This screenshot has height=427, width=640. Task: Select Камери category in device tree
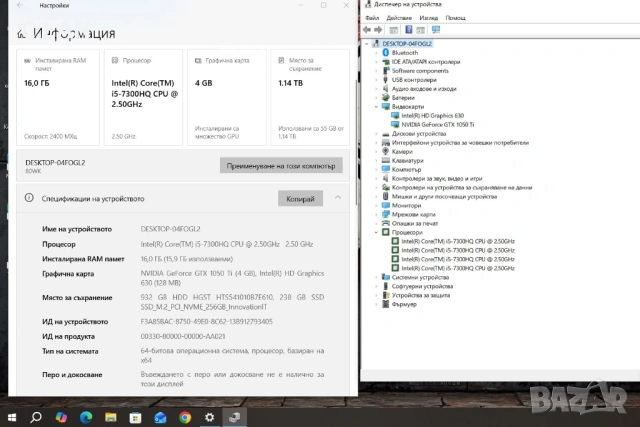coord(402,151)
